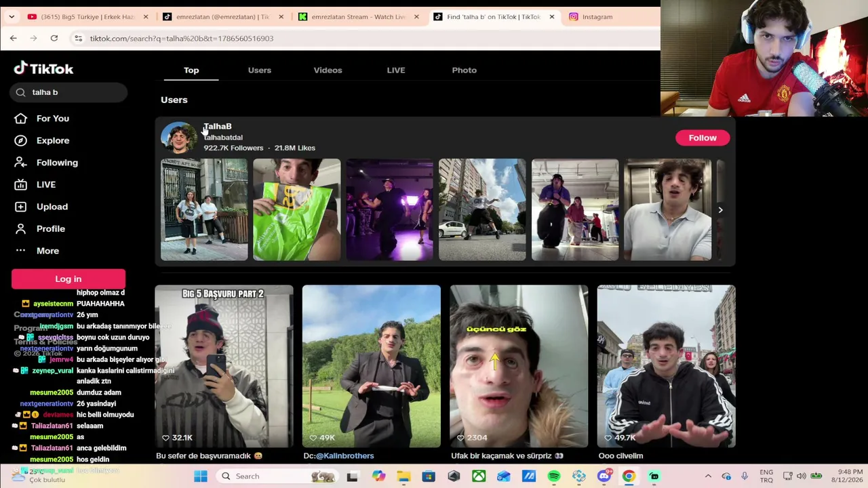This screenshot has height=488, width=868.
Task: Open the TalhaB username link
Action: pyautogui.click(x=223, y=138)
